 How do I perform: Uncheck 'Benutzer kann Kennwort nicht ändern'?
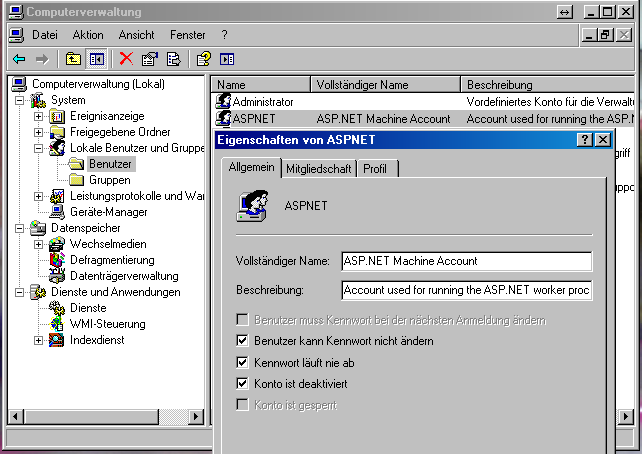242,341
